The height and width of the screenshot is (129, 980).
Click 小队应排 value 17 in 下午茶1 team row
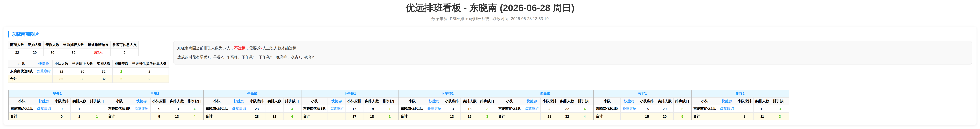tap(354, 109)
